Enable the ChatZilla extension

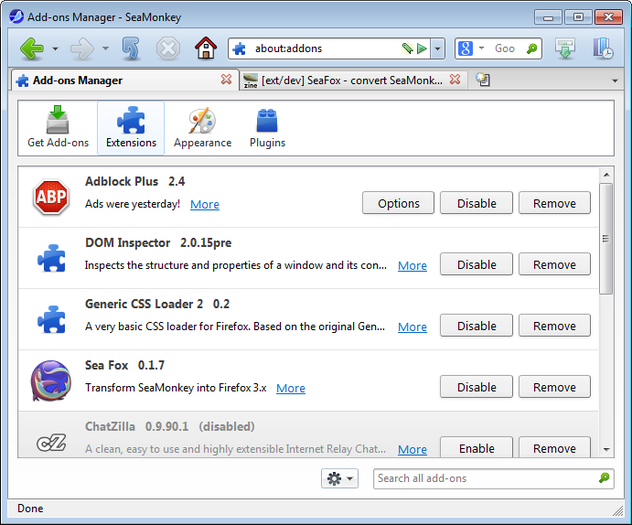(476, 448)
